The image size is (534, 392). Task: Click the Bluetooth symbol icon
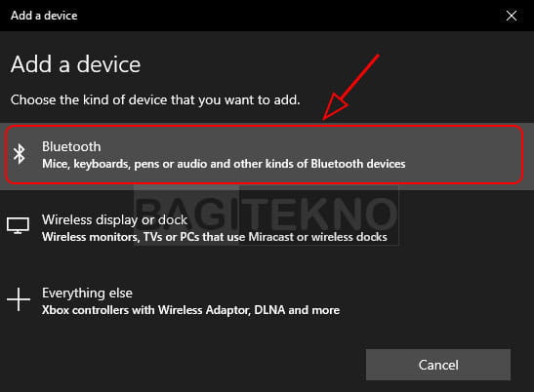[x=20, y=154]
